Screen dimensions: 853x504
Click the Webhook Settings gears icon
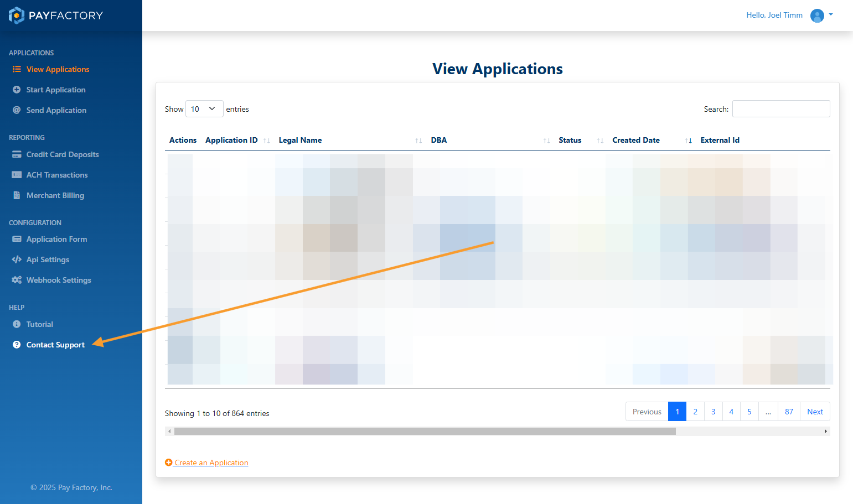(17, 280)
